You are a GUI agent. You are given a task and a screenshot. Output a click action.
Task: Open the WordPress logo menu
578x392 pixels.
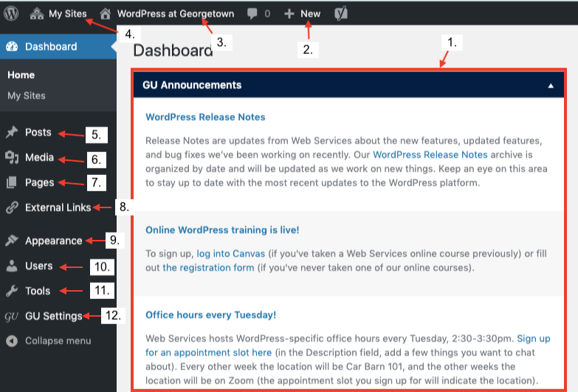point(11,13)
